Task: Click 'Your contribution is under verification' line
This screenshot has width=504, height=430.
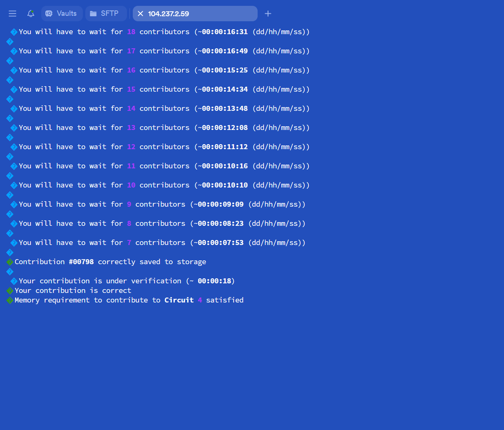Action: point(123,281)
